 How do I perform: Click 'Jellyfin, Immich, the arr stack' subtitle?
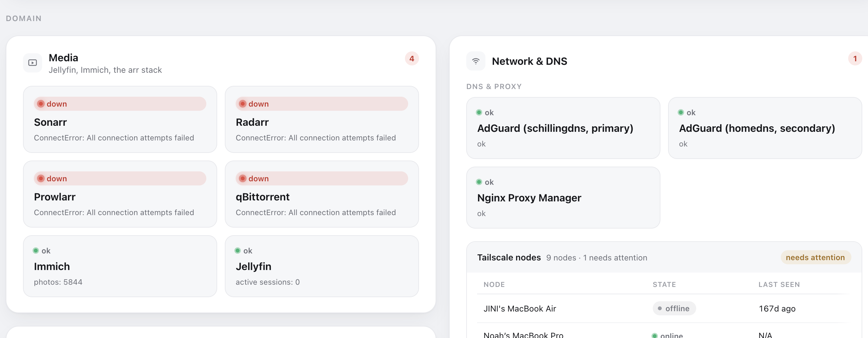coord(105,70)
